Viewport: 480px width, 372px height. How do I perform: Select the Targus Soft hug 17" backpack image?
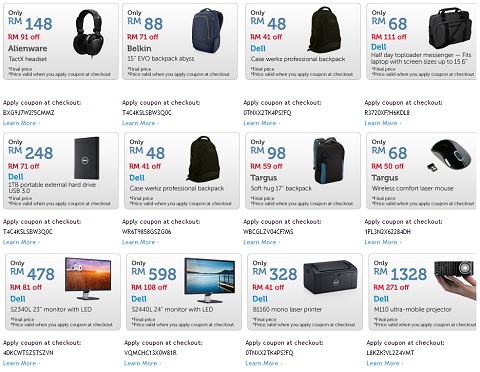point(329,160)
